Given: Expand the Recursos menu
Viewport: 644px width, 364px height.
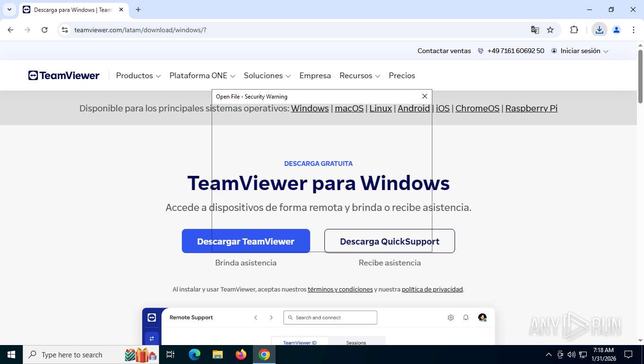Looking at the screenshot, I should click(360, 75).
